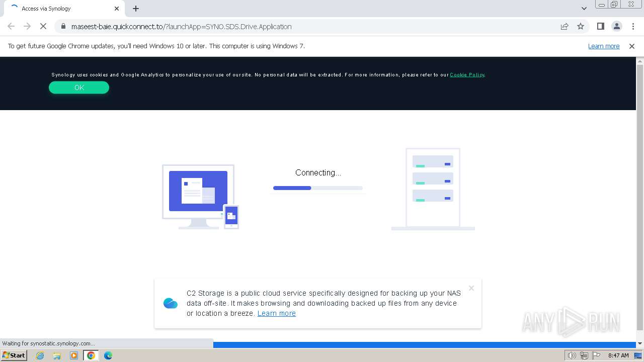Open volume control in system tray

572,355
